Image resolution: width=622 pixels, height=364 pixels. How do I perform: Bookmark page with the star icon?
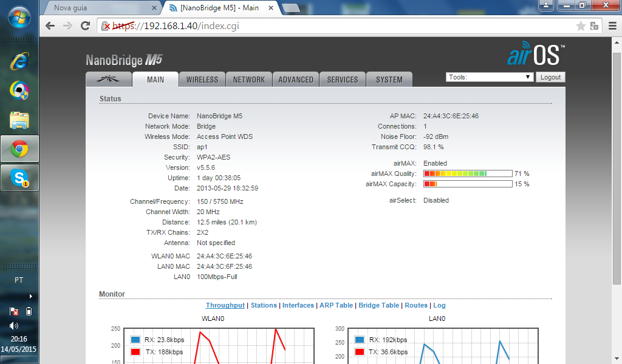click(581, 26)
